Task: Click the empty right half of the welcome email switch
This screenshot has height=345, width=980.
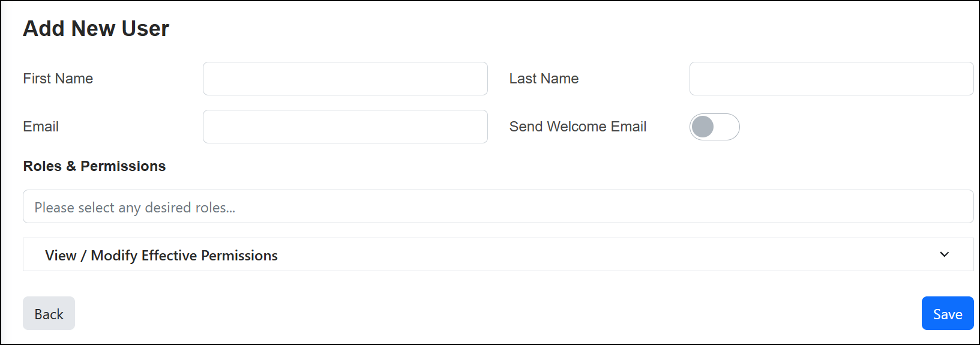Action: point(727,127)
